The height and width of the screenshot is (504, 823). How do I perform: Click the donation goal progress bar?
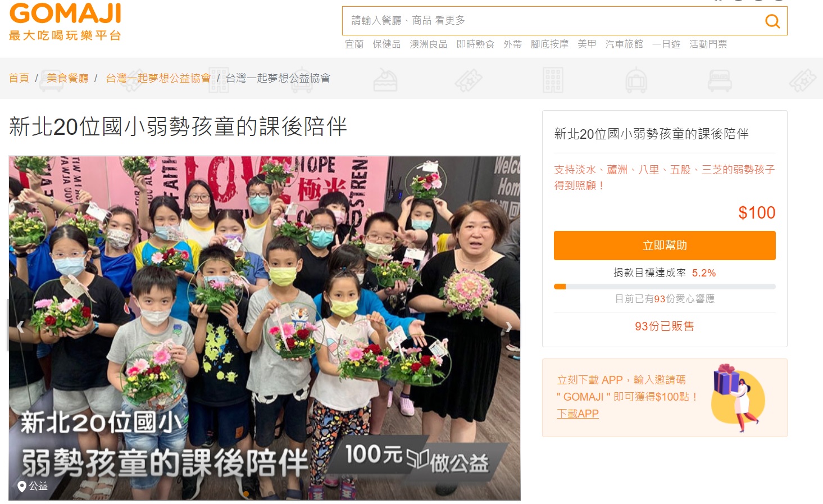(x=665, y=287)
